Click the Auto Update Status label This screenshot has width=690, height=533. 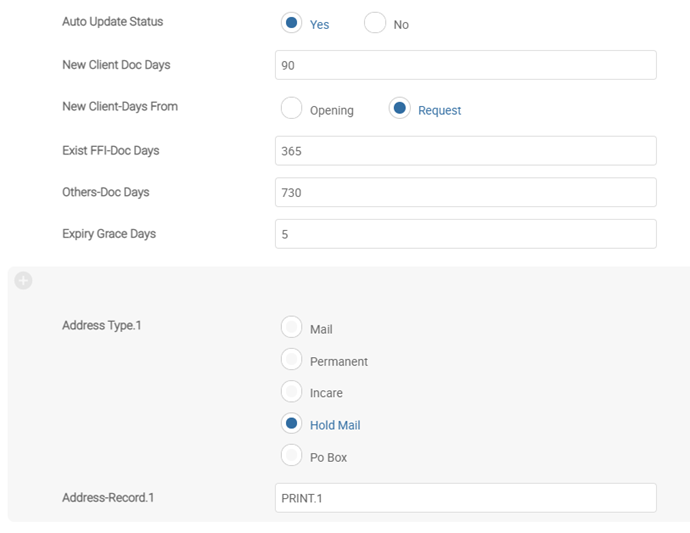112,22
